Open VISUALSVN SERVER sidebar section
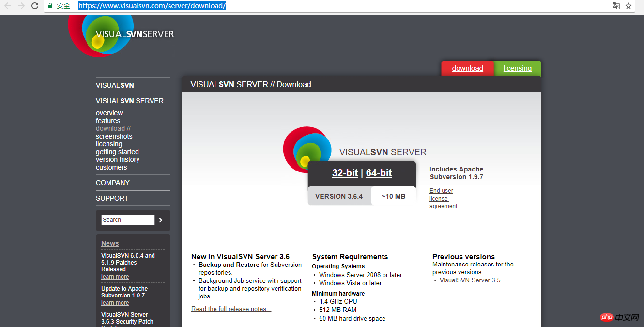 tap(130, 101)
